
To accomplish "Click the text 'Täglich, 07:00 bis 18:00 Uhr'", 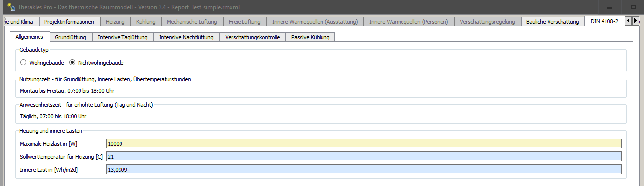I will tap(53, 116).
